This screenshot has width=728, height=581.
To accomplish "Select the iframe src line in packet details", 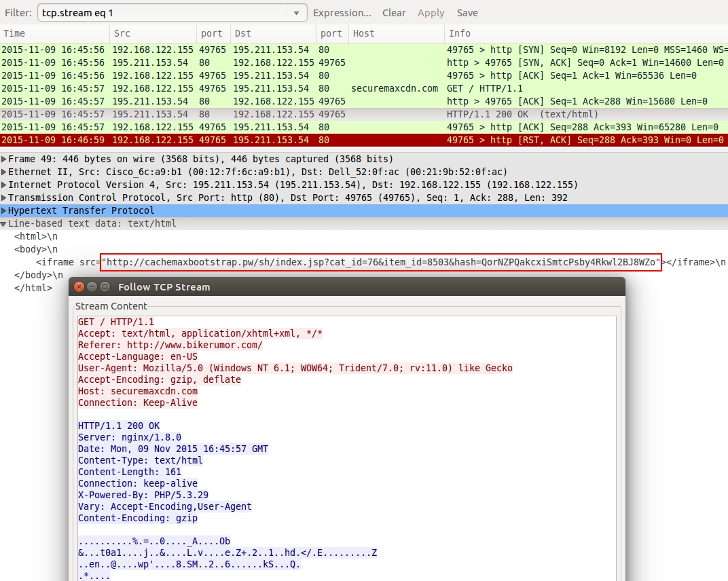I will (380, 262).
